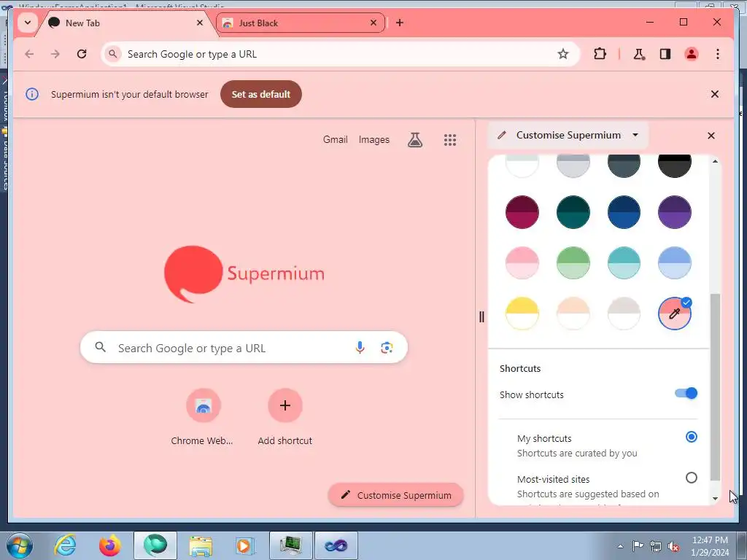Pick the light pink colour theme
Viewport: 747px width, 560px height.
(522, 262)
